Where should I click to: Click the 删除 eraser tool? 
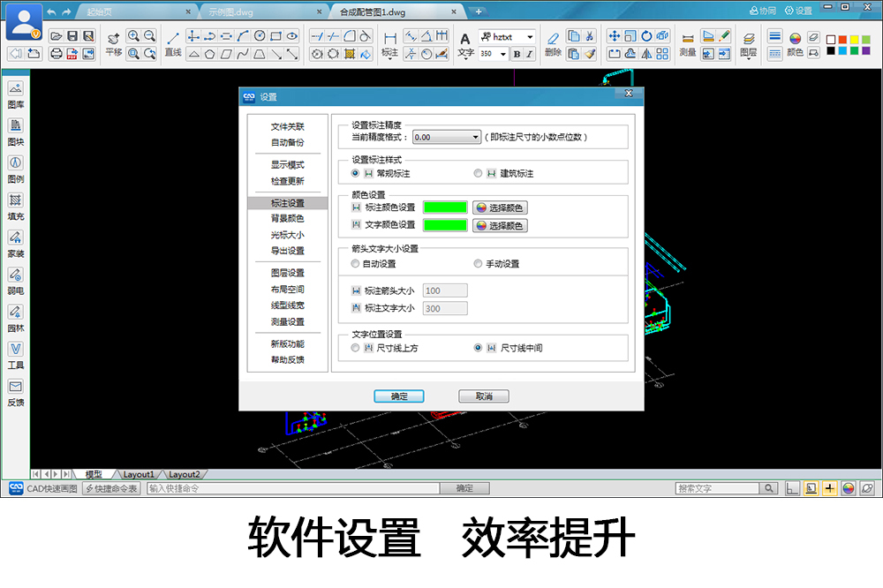point(553,42)
